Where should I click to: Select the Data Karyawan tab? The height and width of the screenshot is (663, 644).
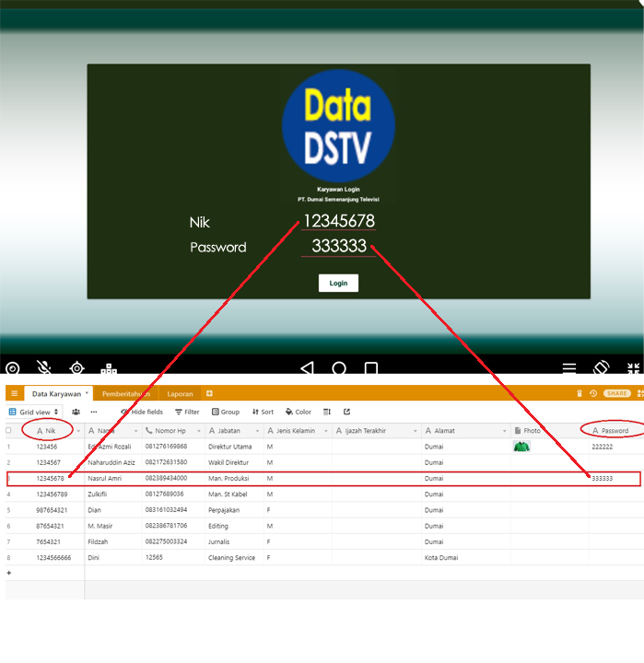click(x=56, y=394)
